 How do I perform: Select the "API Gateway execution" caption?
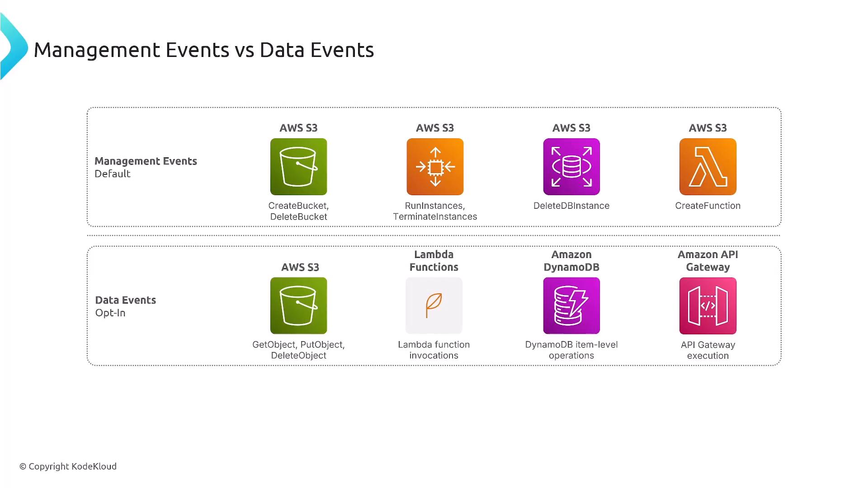coord(708,350)
